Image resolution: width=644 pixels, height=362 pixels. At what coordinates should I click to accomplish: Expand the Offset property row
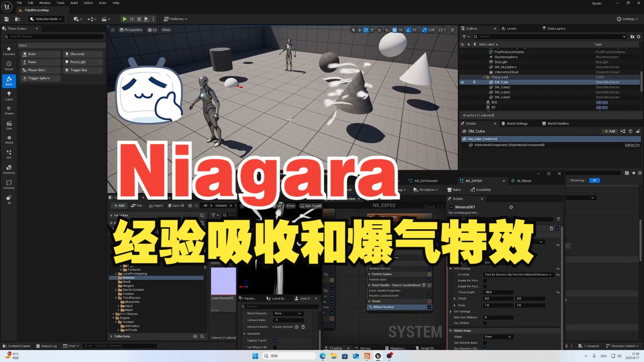point(455,299)
